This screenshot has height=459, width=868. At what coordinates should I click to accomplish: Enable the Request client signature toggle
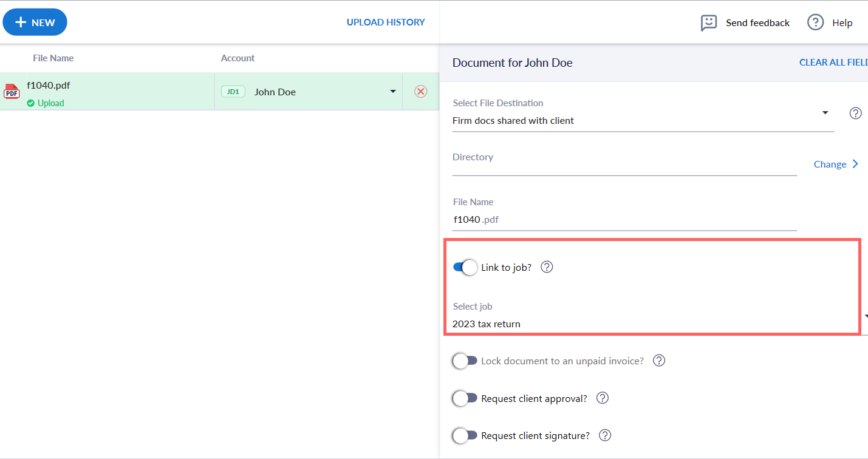pos(465,436)
